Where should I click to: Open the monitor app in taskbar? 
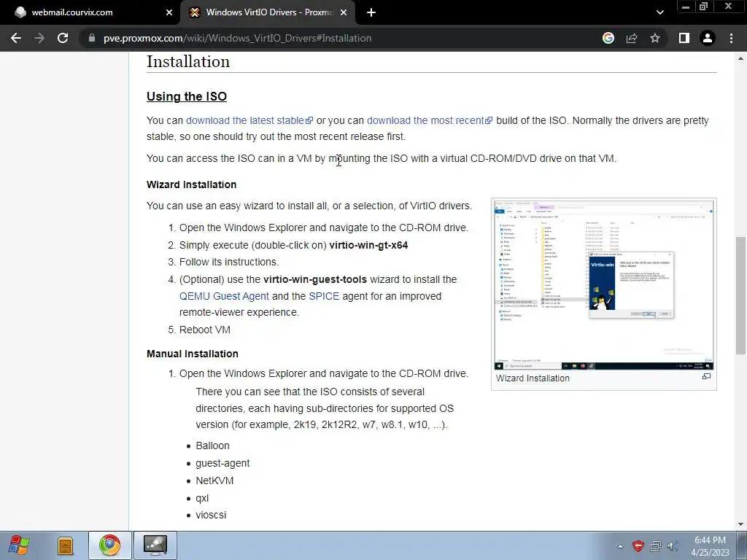pos(155,545)
